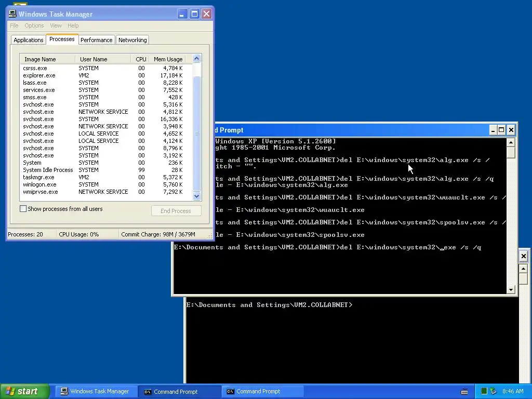Select the winlogon.exe process row

(x=103, y=184)
